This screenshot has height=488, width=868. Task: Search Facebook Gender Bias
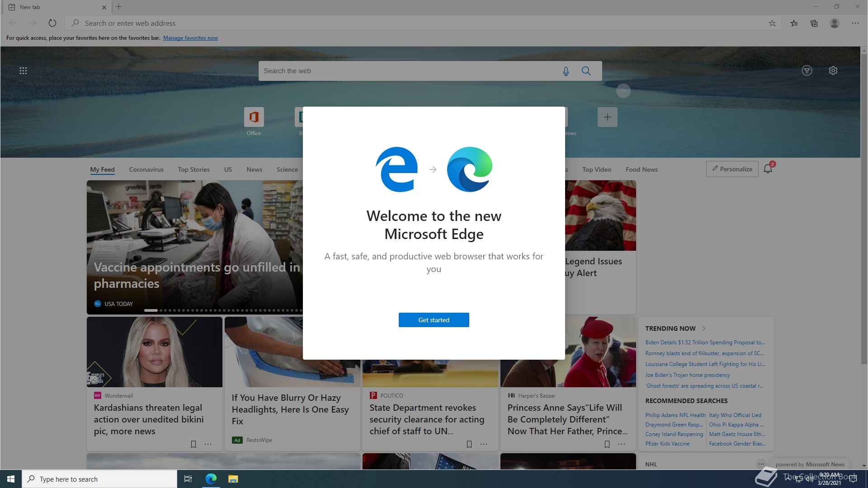tap(737, 444)
